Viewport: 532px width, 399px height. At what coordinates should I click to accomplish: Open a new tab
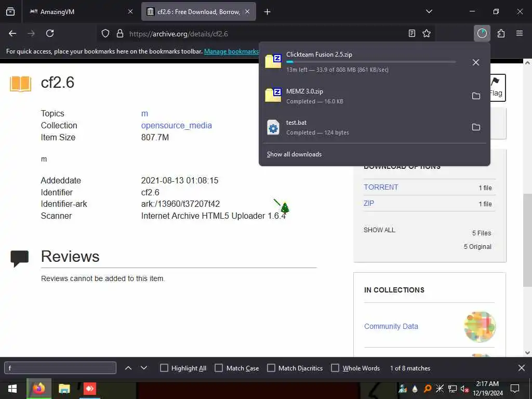click(267, 12)
